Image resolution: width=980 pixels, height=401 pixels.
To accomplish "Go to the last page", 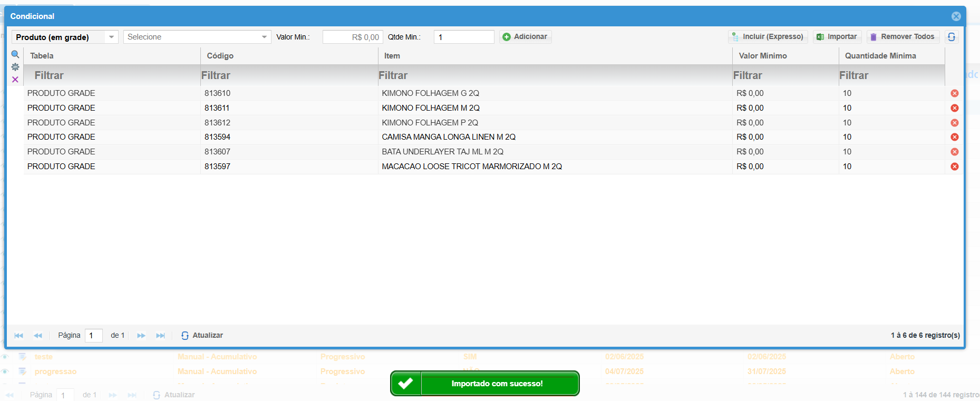I will [160, 336].
